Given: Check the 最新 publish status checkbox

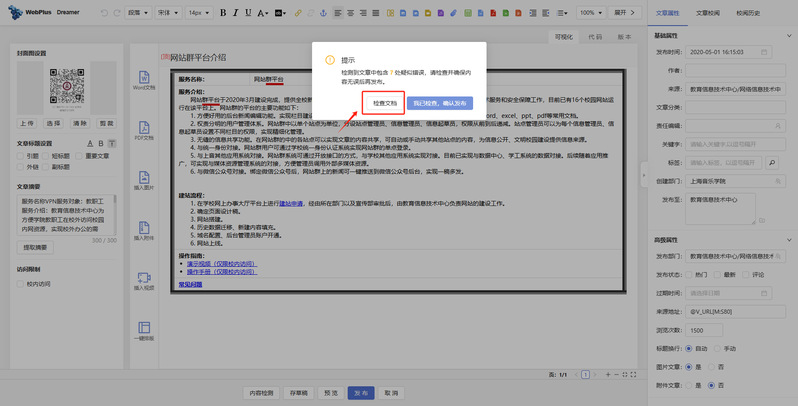Looking at the screenshot, I should pyautogui.click(x=717, y=275).
